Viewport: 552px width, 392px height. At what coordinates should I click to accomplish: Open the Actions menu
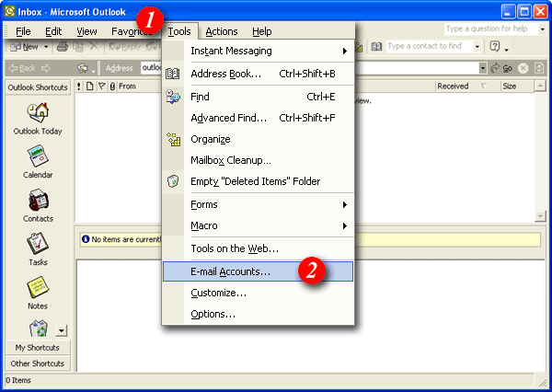[x=221, y=31]
